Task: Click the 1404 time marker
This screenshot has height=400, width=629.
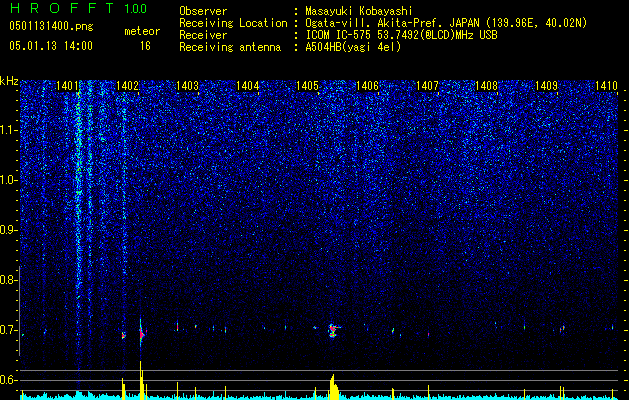Action: click(x=248, y=85)
